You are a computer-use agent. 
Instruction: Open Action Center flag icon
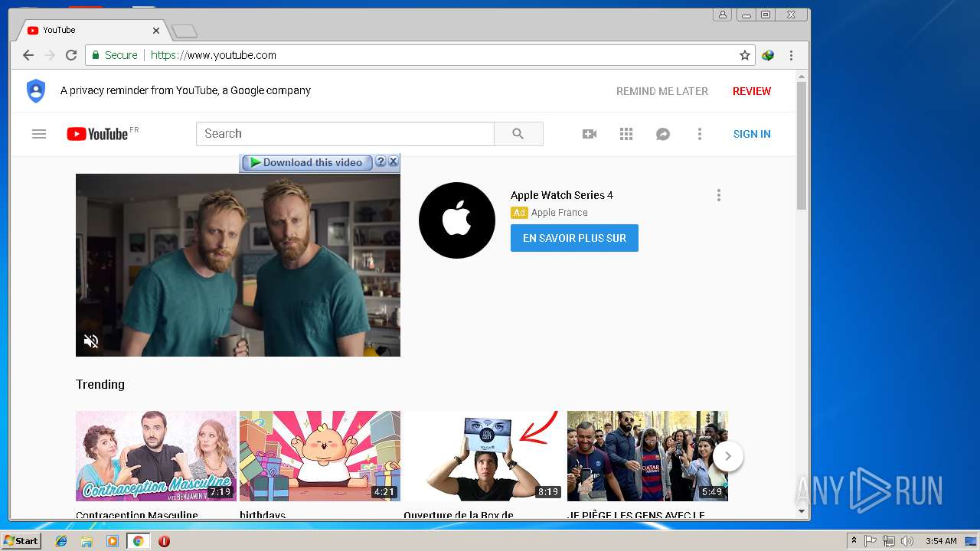coord(871,541)
